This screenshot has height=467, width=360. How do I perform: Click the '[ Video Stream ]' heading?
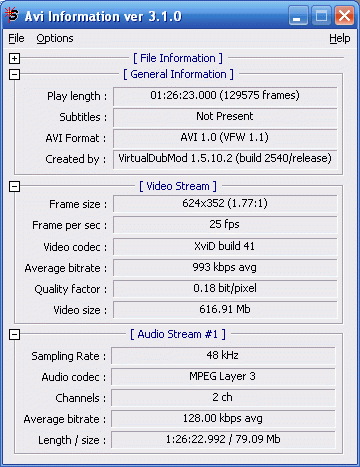(x=178, y=186)
